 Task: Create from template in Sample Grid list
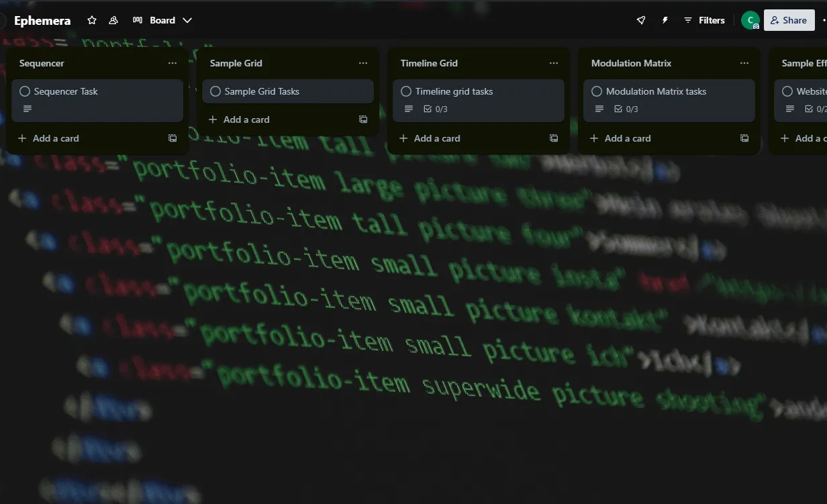(x=363, y=119)
